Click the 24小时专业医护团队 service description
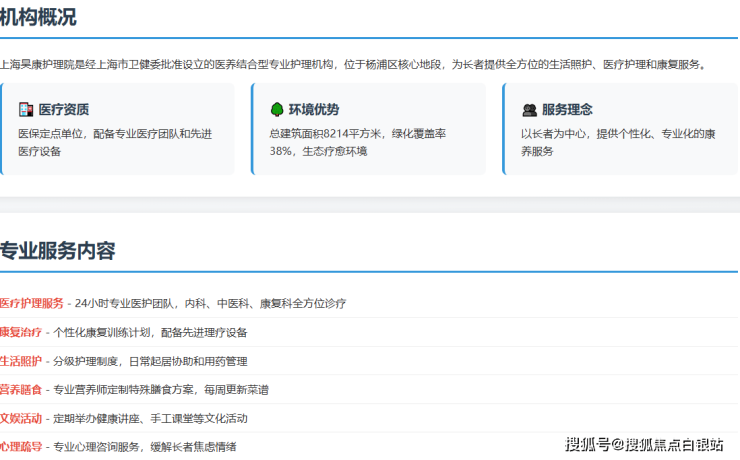Screen dimensions: 740x460 tap(210, 303)
